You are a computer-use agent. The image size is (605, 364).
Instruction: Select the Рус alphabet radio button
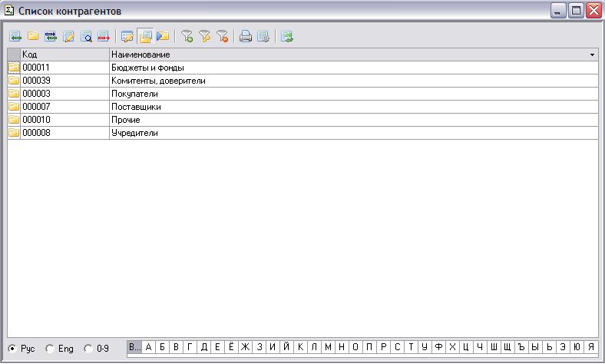tap(12, 349)
